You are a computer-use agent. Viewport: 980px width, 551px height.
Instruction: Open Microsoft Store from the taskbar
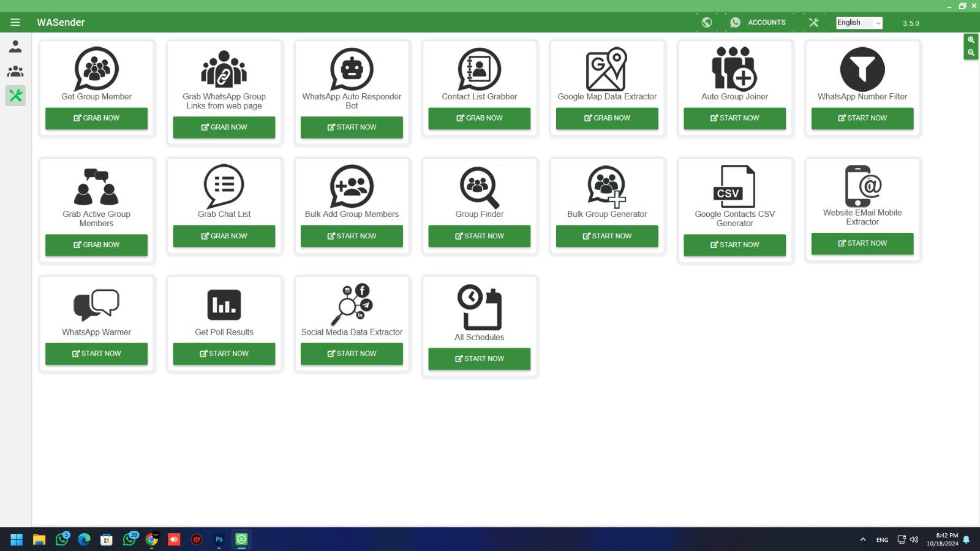[x=107, y=539]
